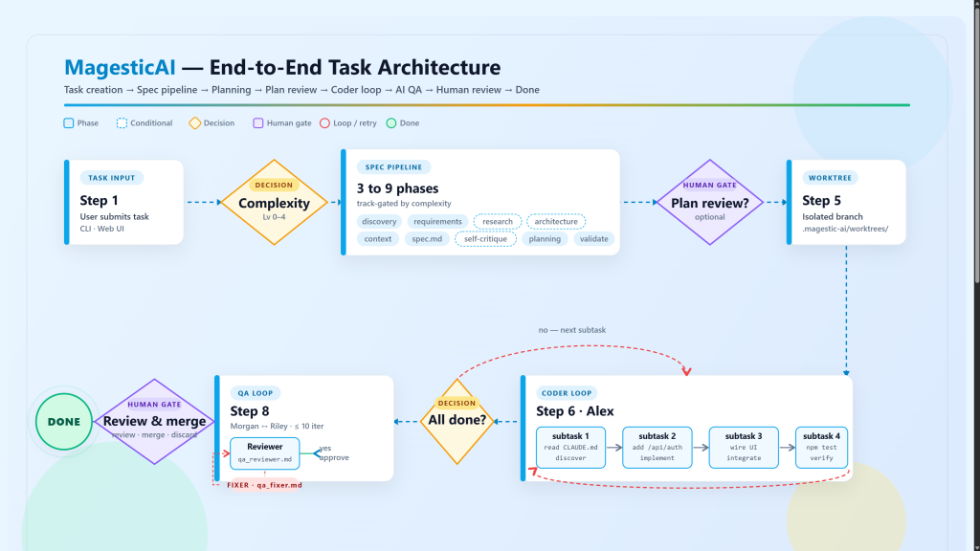Select the Complexity decision diamond

pyautogui.click(x=274, y=203)
